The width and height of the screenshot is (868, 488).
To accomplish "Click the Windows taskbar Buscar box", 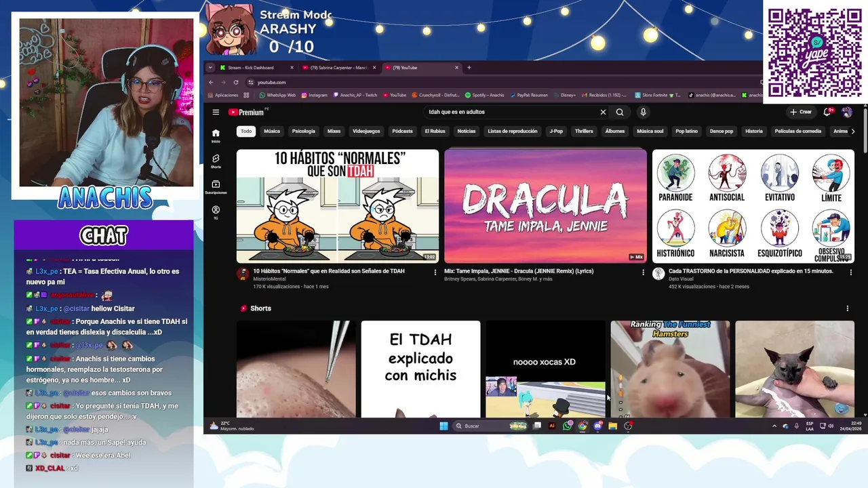I will [x=490, y=426].
